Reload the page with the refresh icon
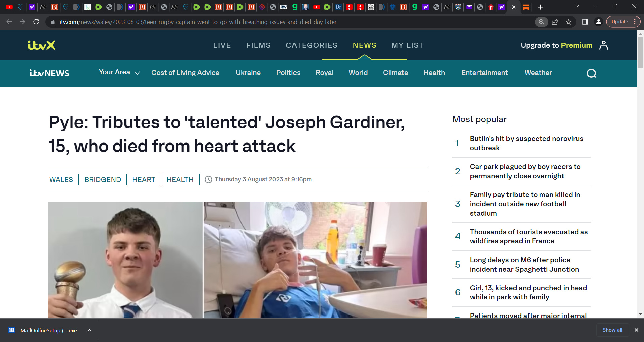The height and width of the screenshot is (342, 644). [36, 22]
